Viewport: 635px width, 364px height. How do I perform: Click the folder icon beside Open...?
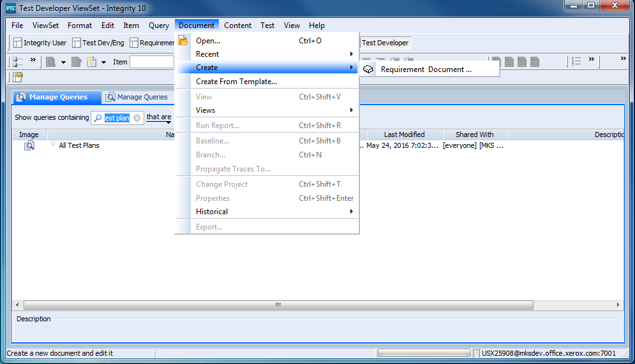pyautogui.click(x=183, y=40)
